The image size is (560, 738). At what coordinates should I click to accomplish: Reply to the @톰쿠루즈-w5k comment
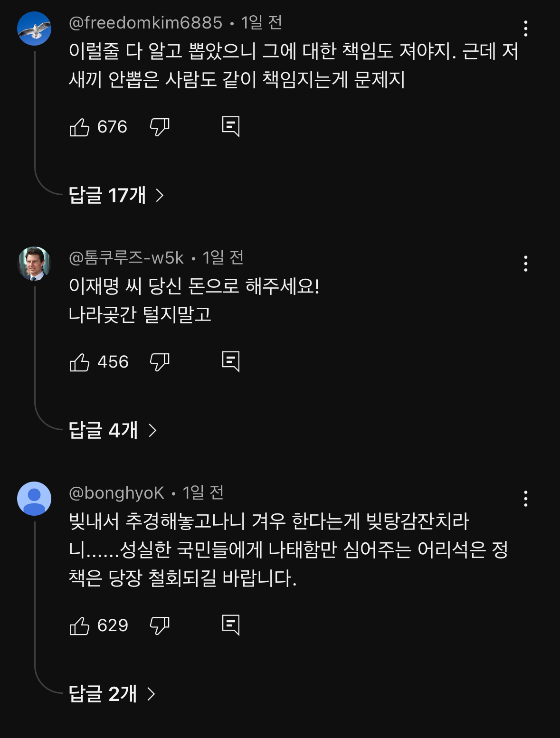point(231,362)
